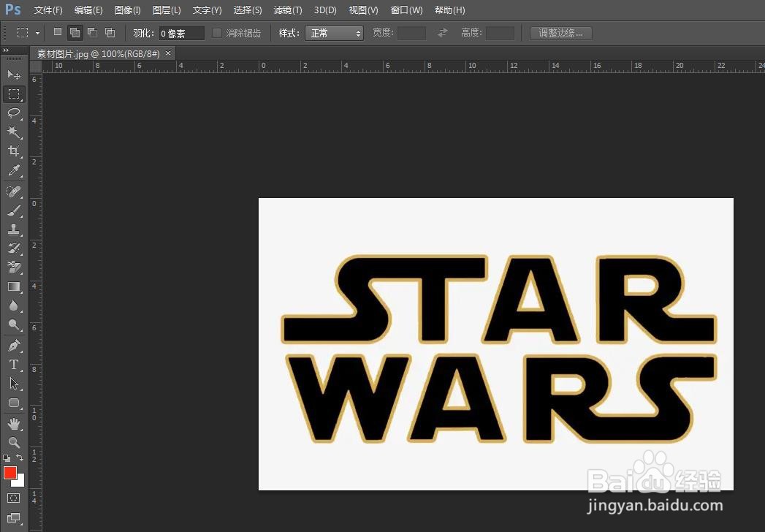
Task: Select the Horizontal Type tool
Action: [14, 365]
